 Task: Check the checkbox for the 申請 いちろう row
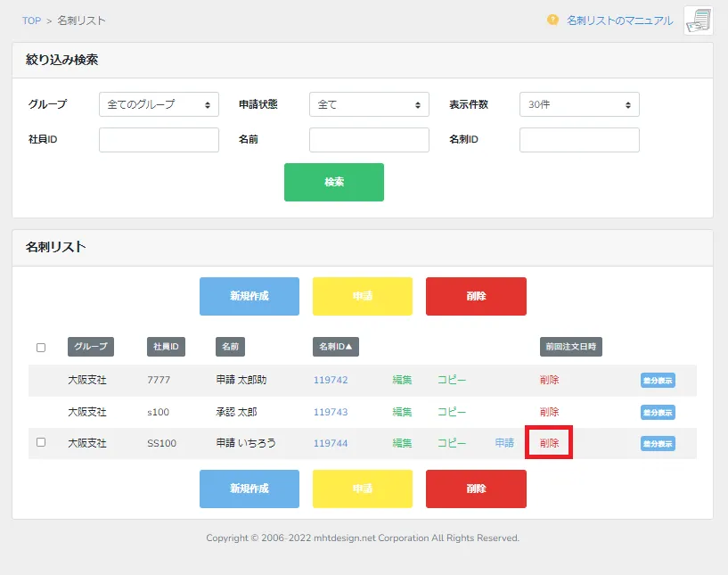pos(41,443)
